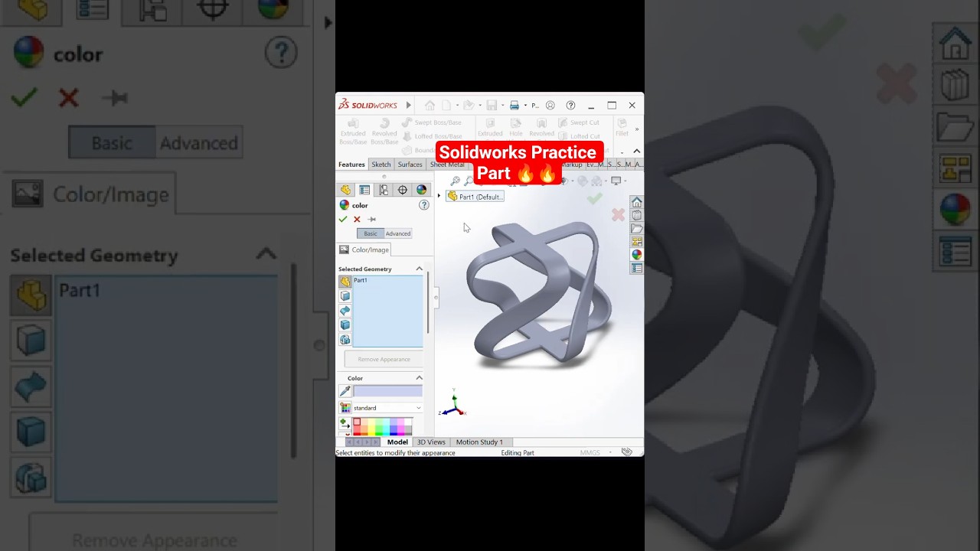Cancel color with the red X
This screenshot has height=551, width=980.
point(357,220)
